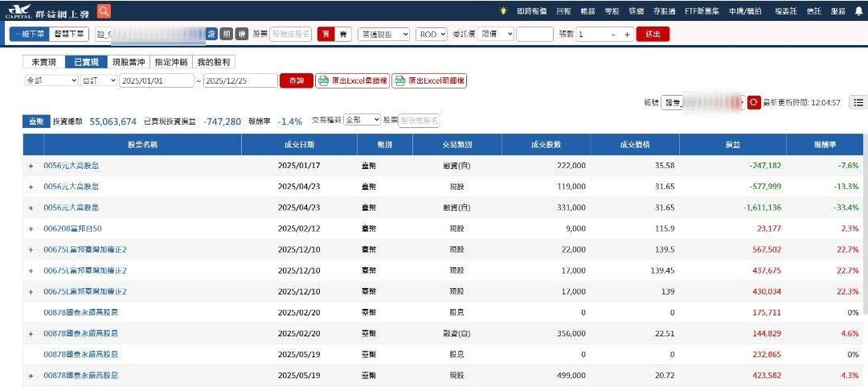Open the list view settings icon

coord(858,103)
